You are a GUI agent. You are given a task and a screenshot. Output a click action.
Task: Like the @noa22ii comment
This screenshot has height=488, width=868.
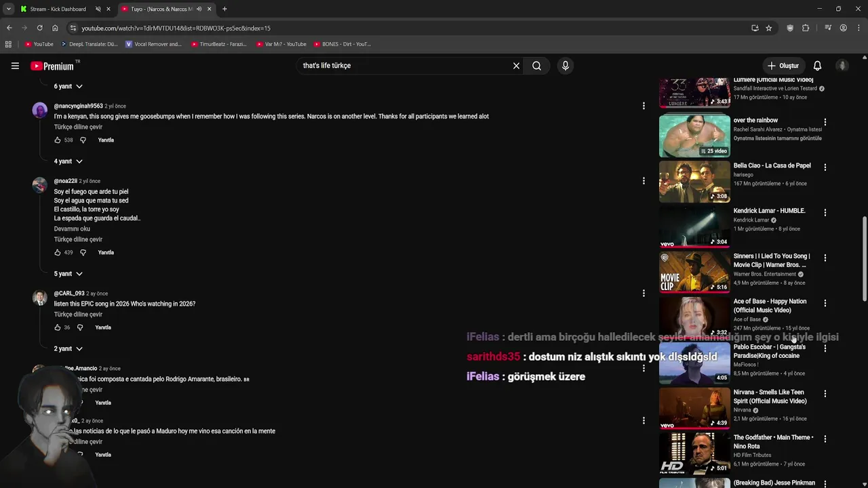tap(58, 253)
